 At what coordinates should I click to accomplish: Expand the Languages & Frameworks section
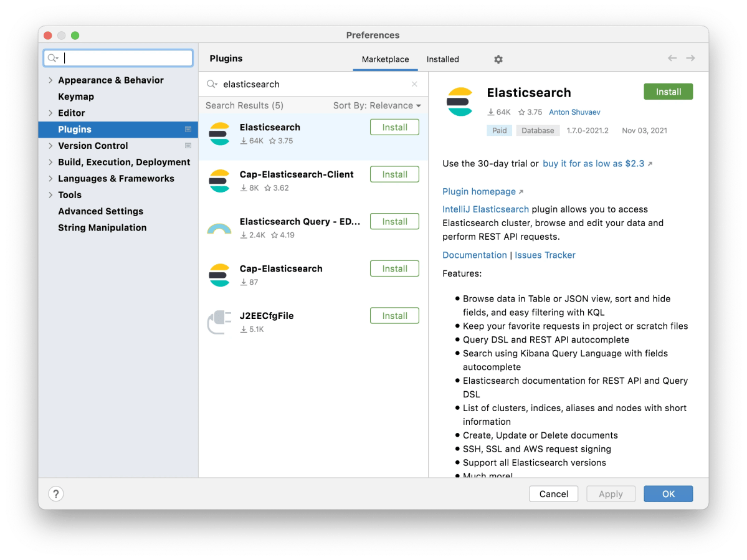(x=50, y=179)
